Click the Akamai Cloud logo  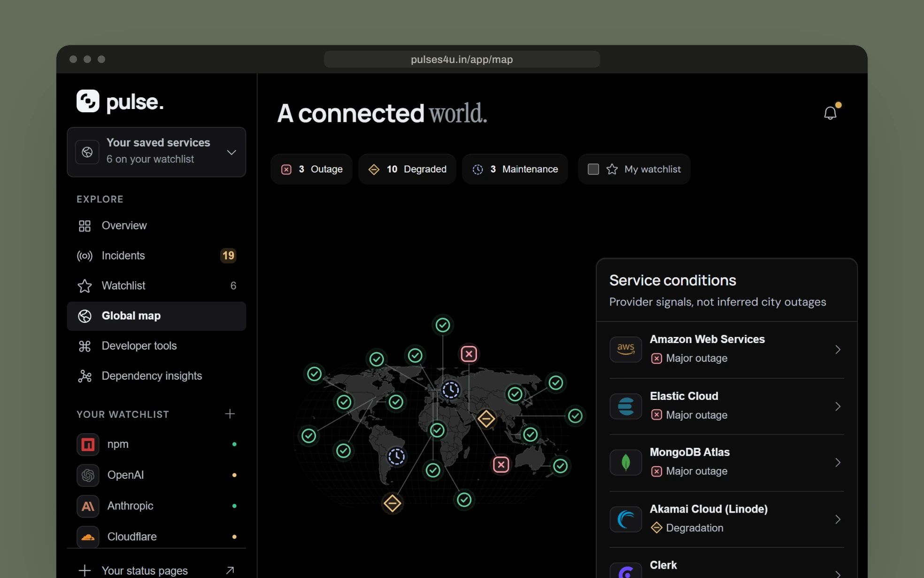625,519
